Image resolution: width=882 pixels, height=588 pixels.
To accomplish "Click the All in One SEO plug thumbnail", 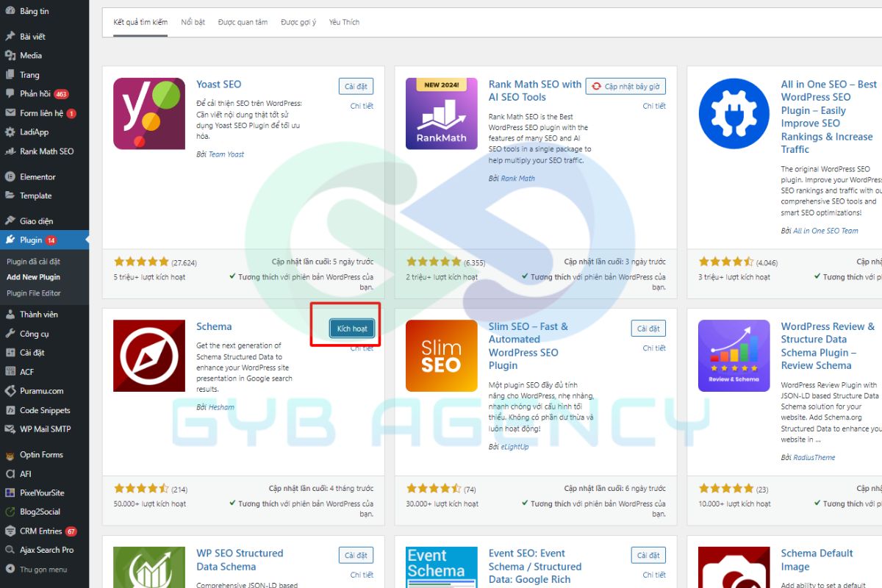I will 734,114.
